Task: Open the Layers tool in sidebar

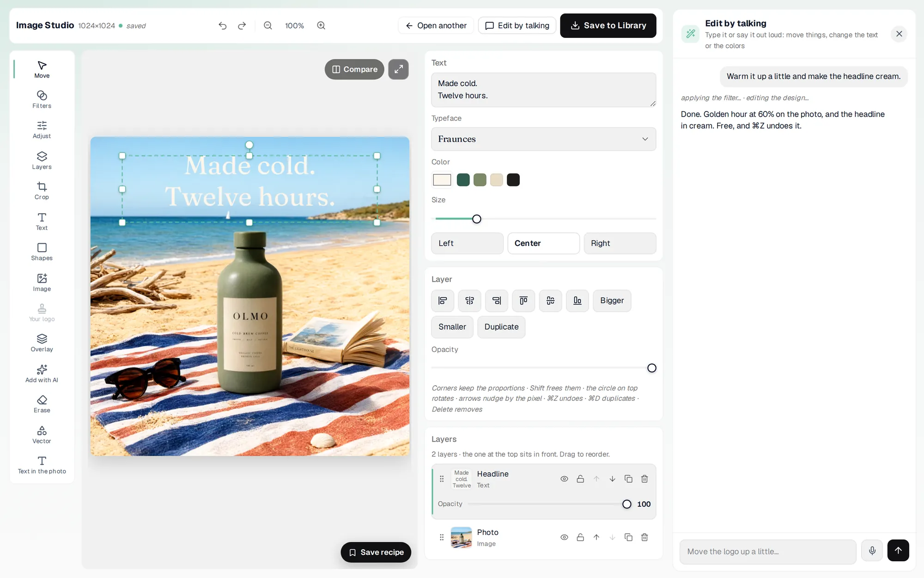Action: [42, 160]
